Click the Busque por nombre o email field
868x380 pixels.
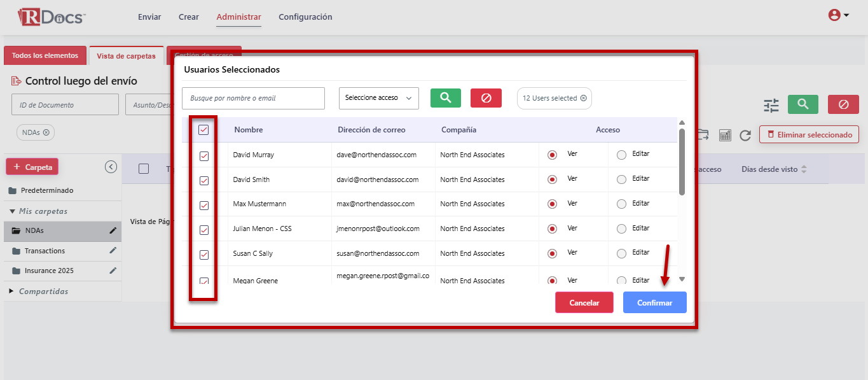(253, 99)
